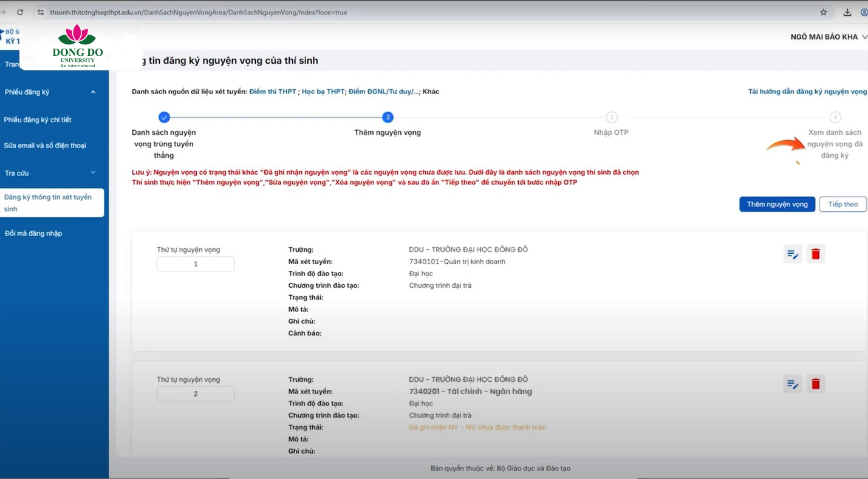Click the text 7340101 - Quản trị kinh doanh
868x479 pixels.
(457, 262)
